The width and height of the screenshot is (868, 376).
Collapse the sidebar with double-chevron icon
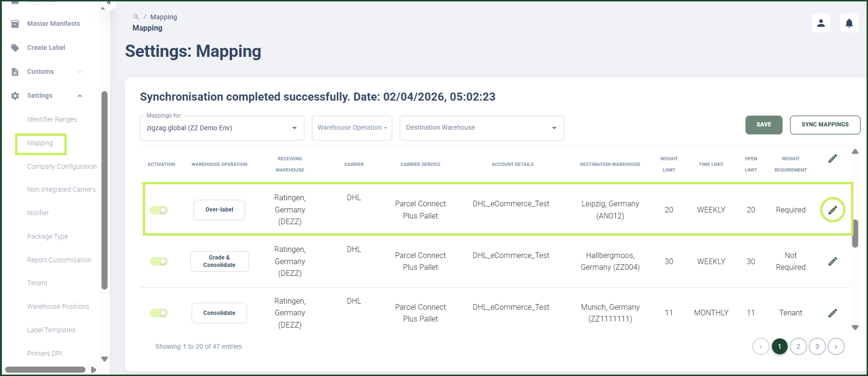108,3
